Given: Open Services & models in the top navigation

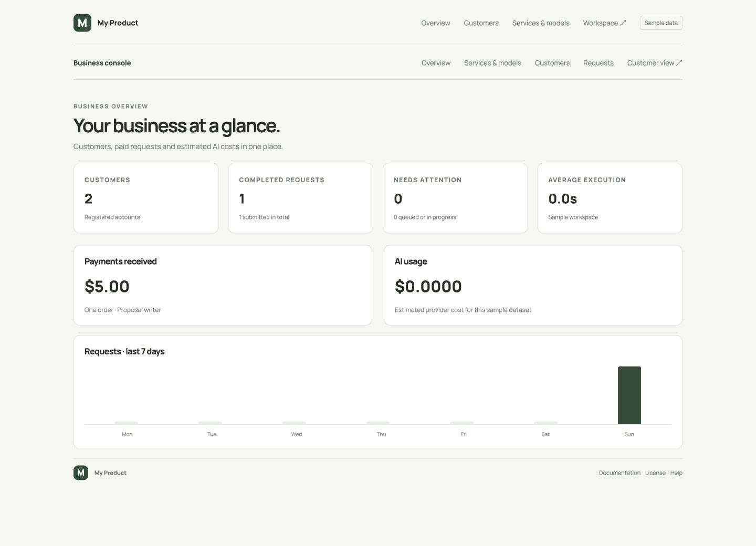Looking at the screenshot, I should 541,23.
